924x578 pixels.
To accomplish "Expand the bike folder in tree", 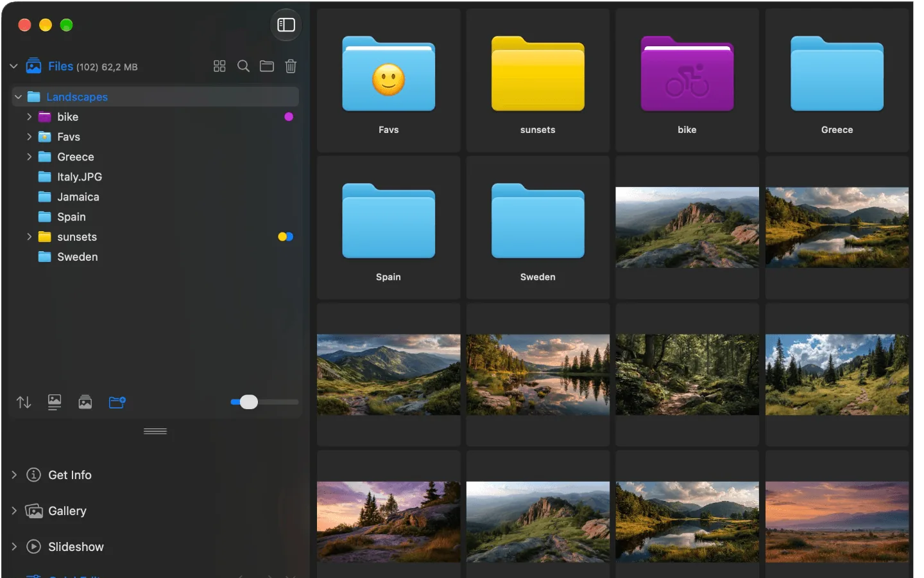I will [x=29, y=117].
